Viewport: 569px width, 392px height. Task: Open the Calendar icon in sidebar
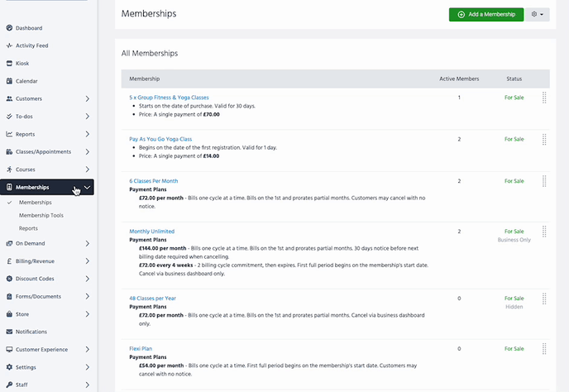pyautogui.click(x=9, y=81)
